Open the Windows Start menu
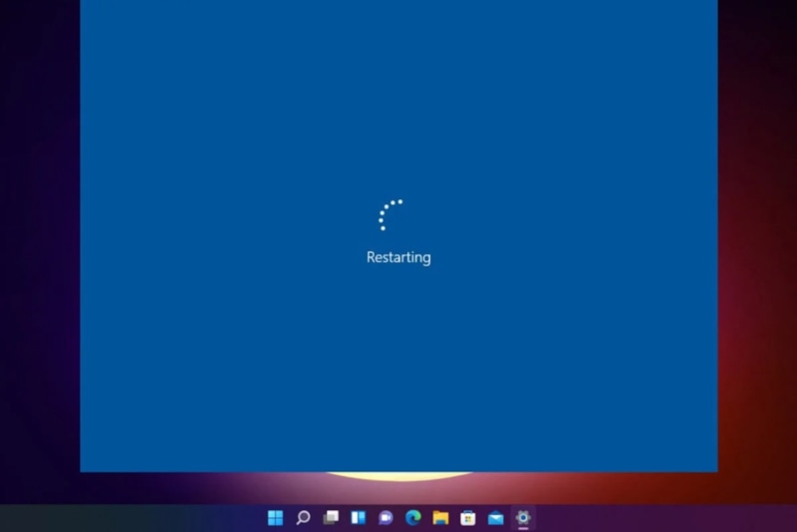 pos(276,518)
